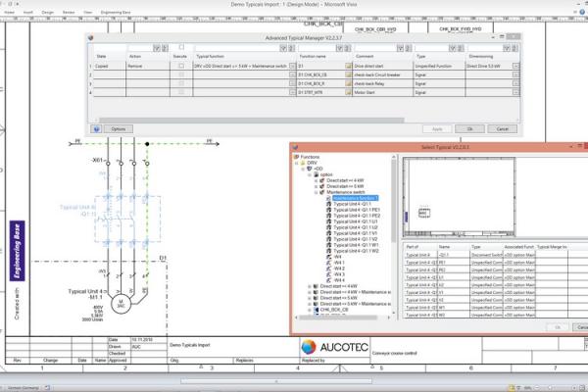
Task: Click the Typical function filter input field
Action: click(237, 48)
